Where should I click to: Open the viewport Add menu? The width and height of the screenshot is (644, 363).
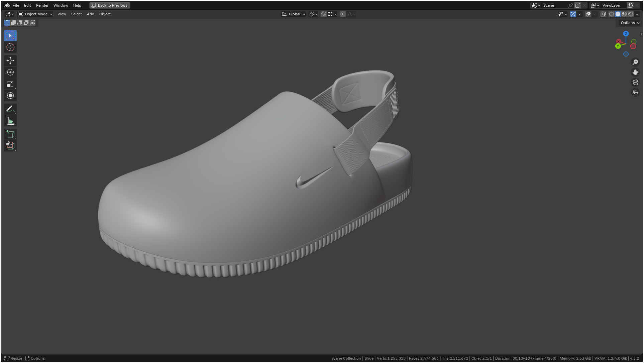pyautogui.click(x=90, y=14)
